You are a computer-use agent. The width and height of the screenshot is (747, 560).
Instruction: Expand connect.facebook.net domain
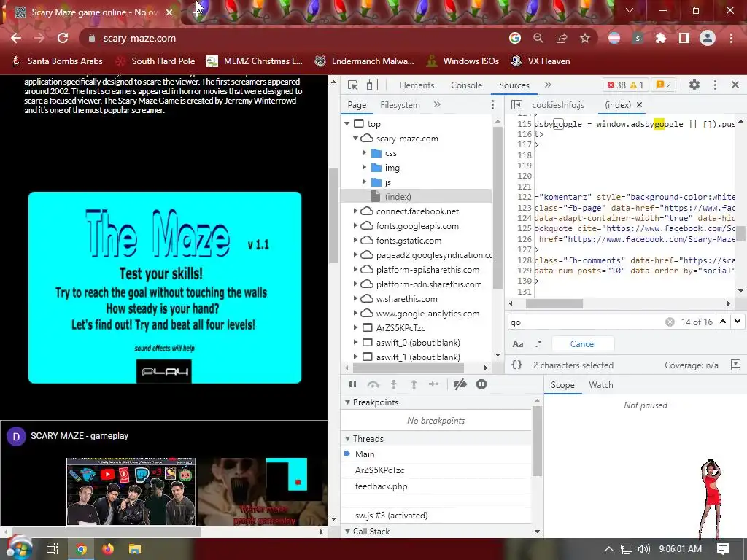pyautogui.click(x=355, y=211)
